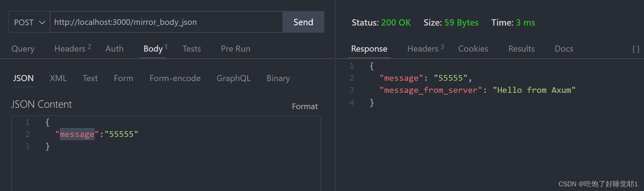The image size is (644, 191).
Task: Click the "55555" value in request body
Action: tap(121, 134)
